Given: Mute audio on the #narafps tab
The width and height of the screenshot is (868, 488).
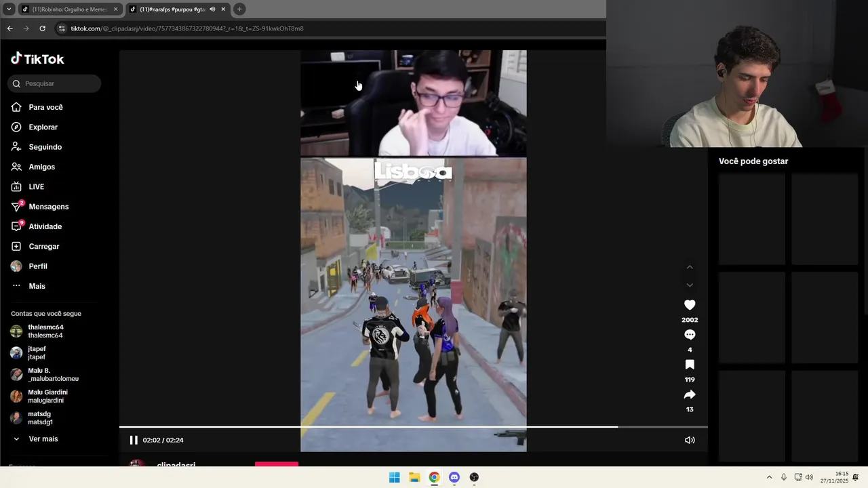Looking at the screenshot, I should pos(212,9).
